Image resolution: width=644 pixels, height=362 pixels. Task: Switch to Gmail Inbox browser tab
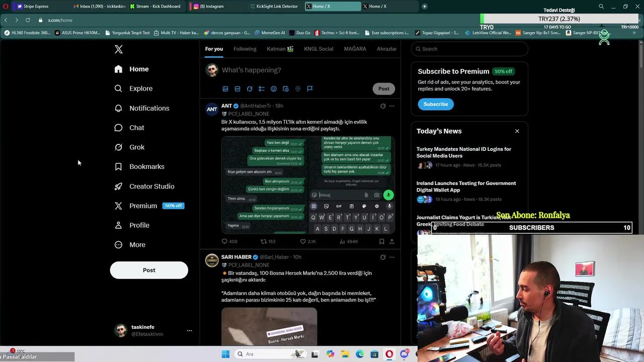coord(99,7)
